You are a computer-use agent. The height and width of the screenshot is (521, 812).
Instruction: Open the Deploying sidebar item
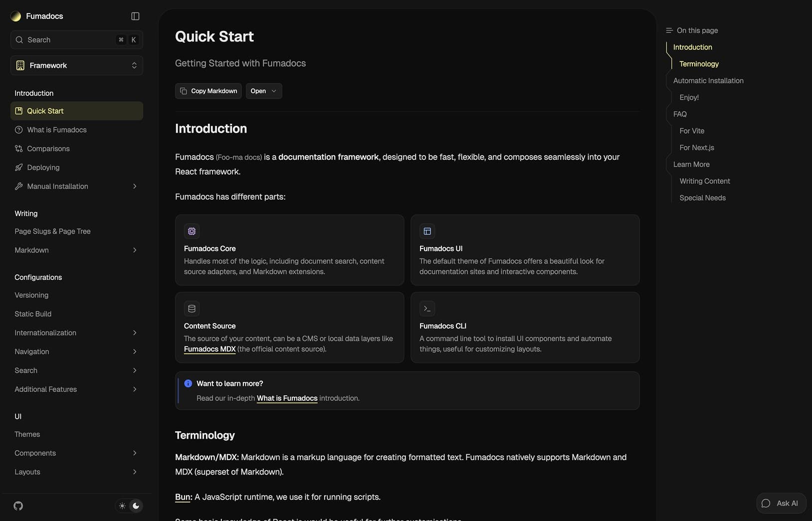tap(43, 168)
